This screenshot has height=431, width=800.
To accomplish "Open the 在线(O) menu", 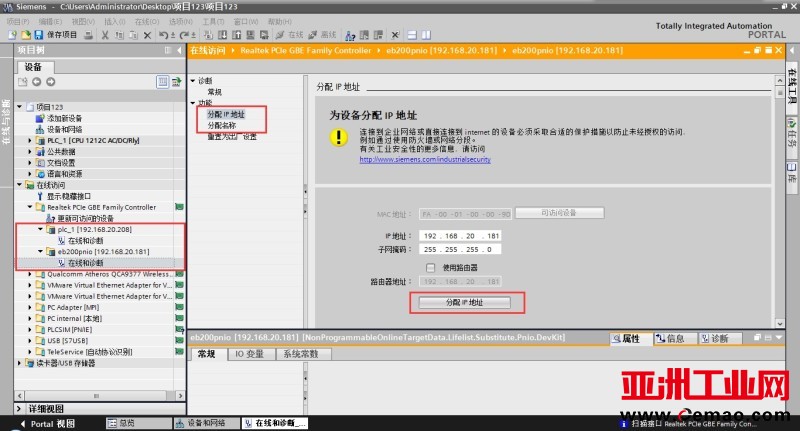I will pos(149,20).
